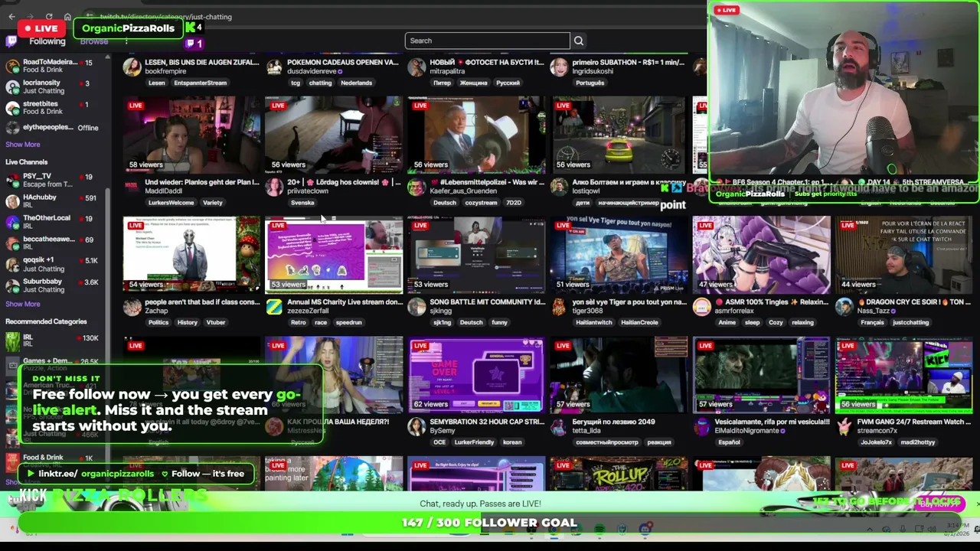Click the HAchubby channel avatar
This screenshot has width=980, height=551.
point(12,201)
